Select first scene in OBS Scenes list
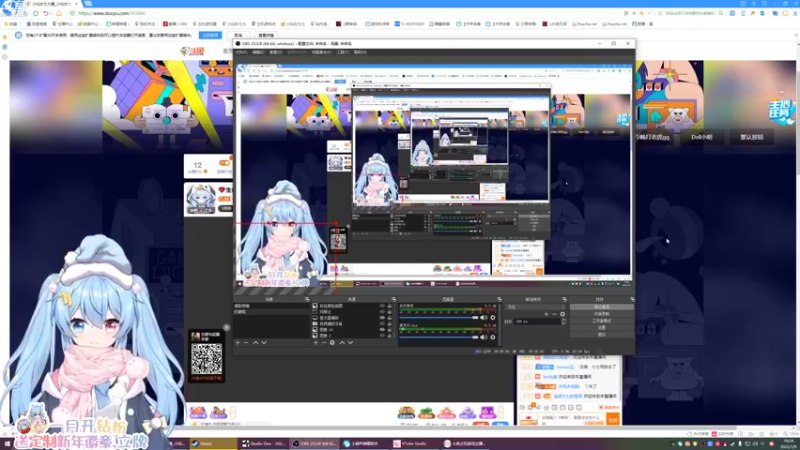Screen dimensions: 800x450 pyautogui.click(x=271, y=306)
